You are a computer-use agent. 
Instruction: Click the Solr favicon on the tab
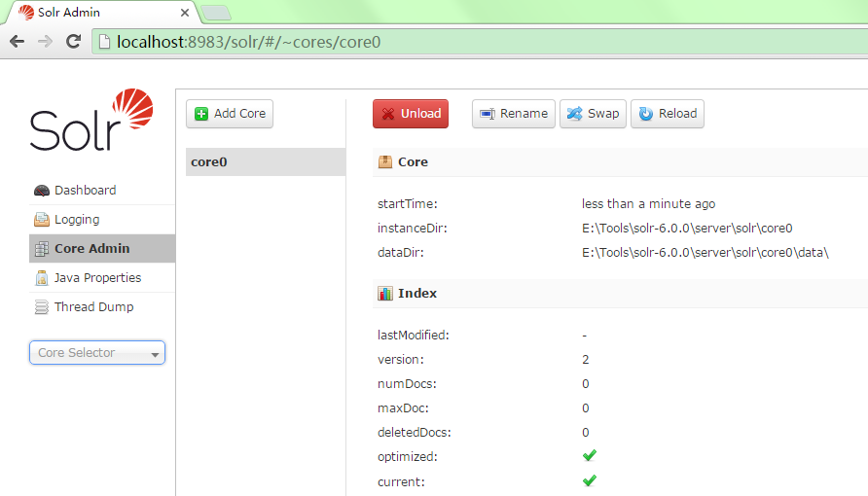pos(26,13)
